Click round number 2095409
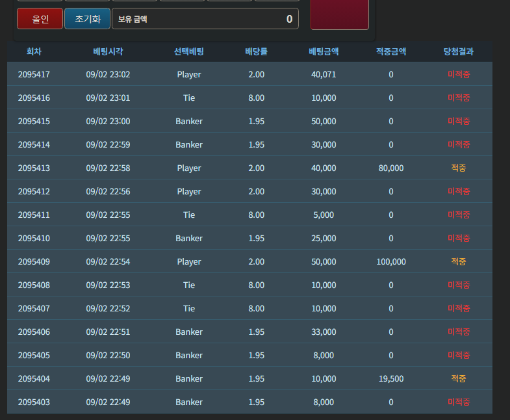The width and height of the screenshot is (510, 420). 34,262
